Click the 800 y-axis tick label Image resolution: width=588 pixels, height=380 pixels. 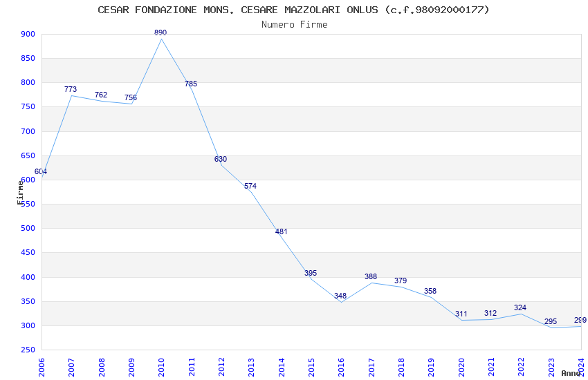point(28,83)
